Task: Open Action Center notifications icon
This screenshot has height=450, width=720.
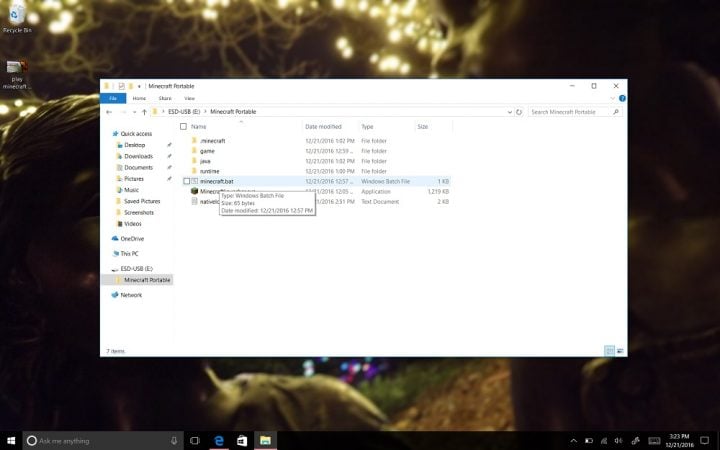Action: coord(705,441)
